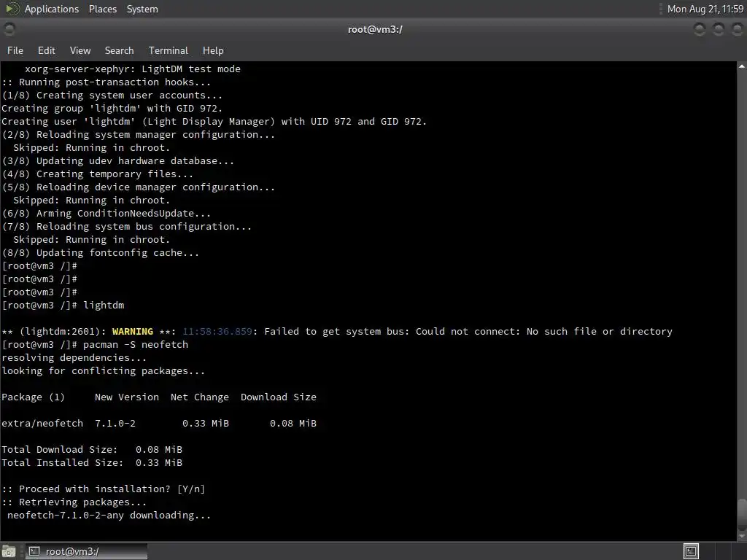Click the timestamp 11:58:36.859
The height and width of the screenshot is (560, 747).
(217, 332)
